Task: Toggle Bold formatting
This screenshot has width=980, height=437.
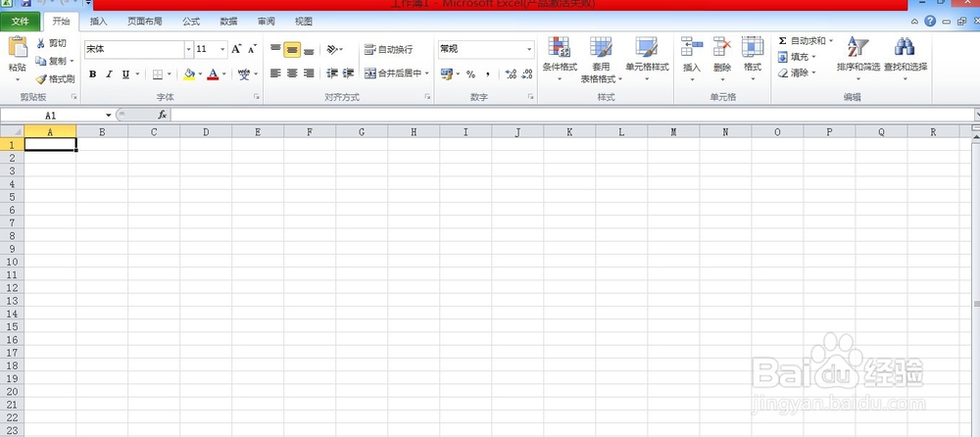Action: click(92, 73)
